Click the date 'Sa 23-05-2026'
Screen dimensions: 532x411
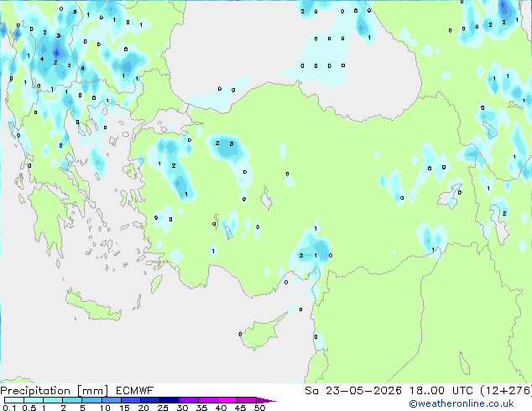point(353,391)
